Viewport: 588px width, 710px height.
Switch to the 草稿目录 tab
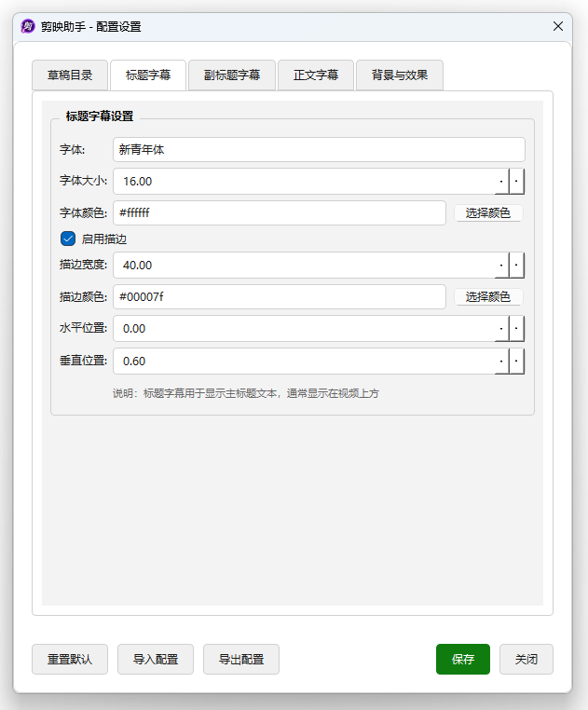click(x=70, y=75)
